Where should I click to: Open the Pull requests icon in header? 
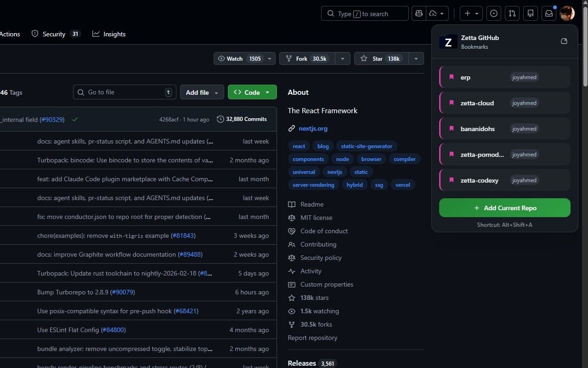point(512,14)
